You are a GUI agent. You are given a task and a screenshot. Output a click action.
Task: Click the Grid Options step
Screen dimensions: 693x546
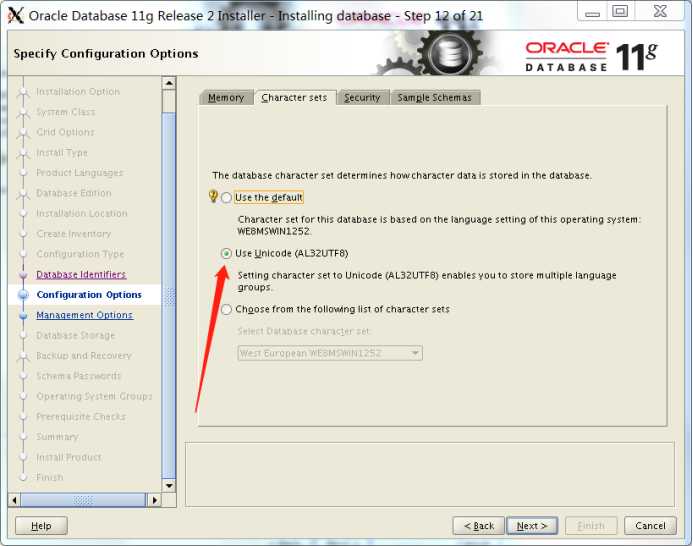[x=65, y=132]
